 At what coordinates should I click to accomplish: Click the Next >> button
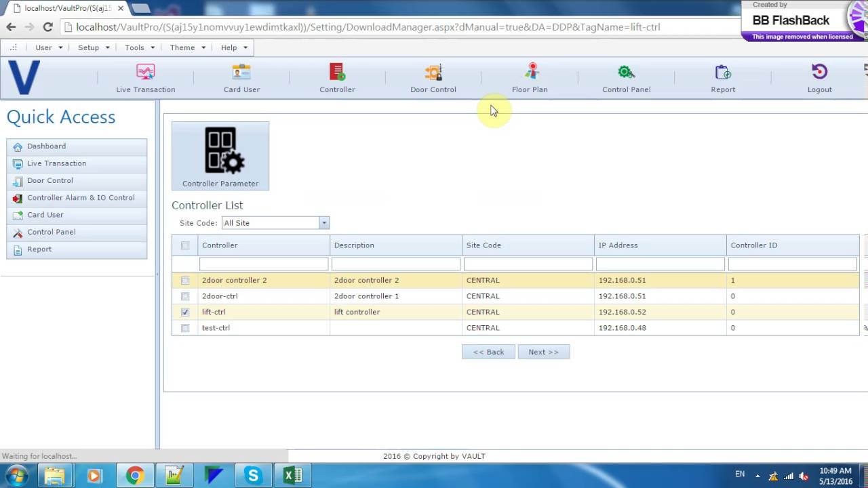[x=543, y=352]
